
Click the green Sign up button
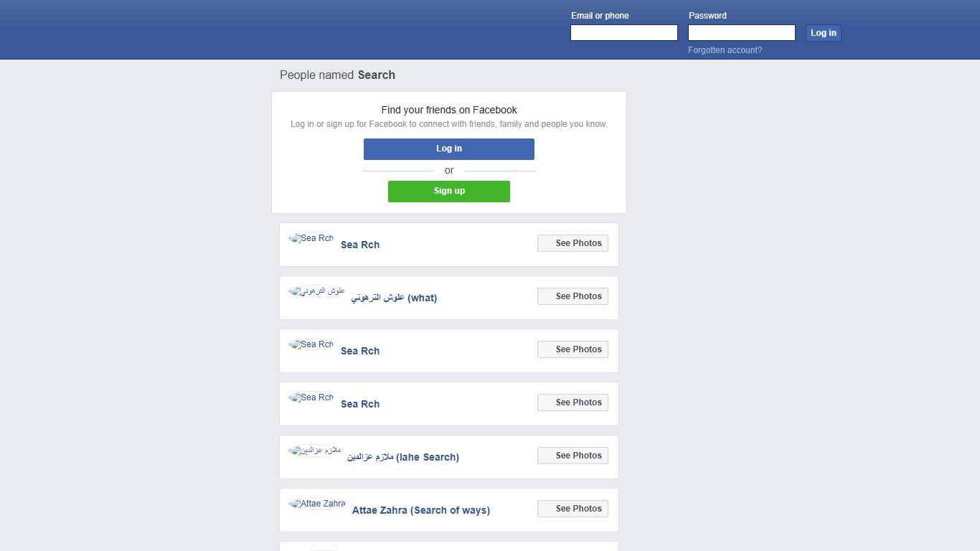point(448,191)
